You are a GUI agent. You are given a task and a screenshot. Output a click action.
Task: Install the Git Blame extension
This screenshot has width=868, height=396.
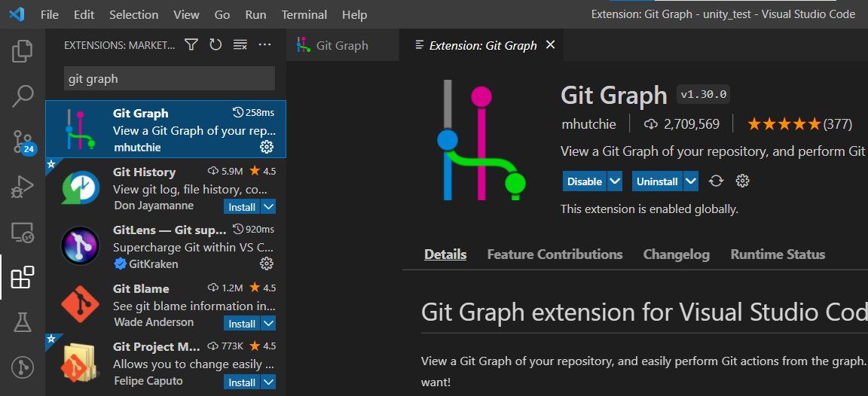243,324
